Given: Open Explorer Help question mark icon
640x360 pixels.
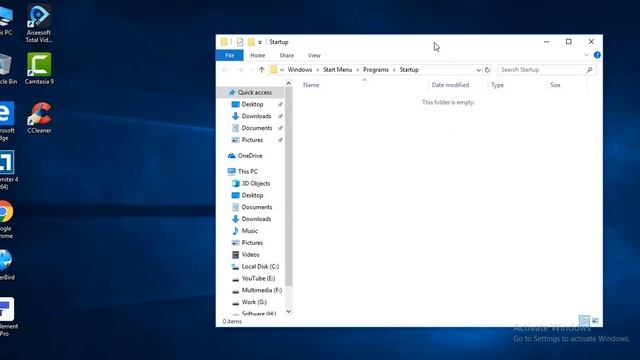Looking at the screenshot, I should click(597, 55).
